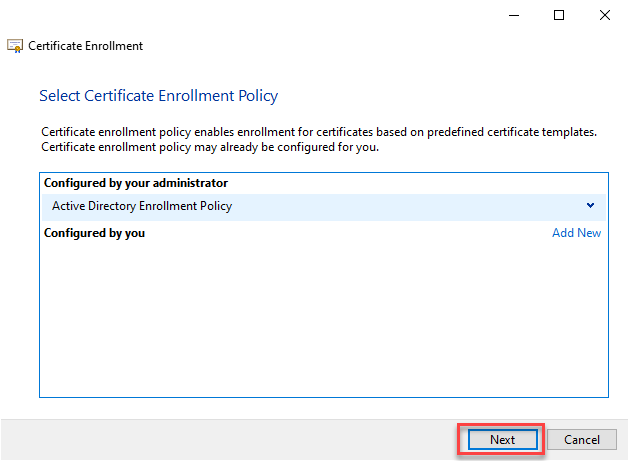This screenshot has width=629, height=461.
Task: Click the Certificate Enrollment title bar icon
Action: (x=15, y=46)
